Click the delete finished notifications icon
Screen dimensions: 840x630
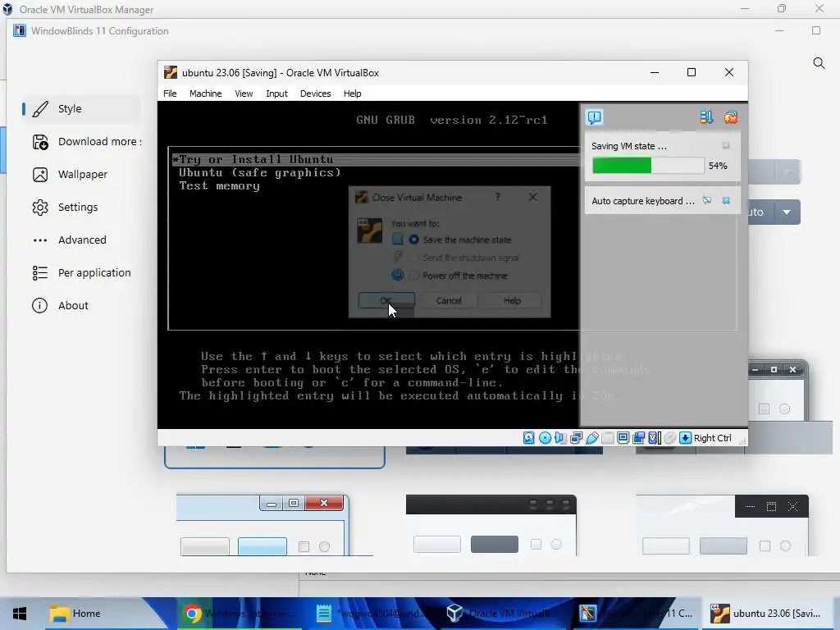pyautogui.click(x=731, y=117)
